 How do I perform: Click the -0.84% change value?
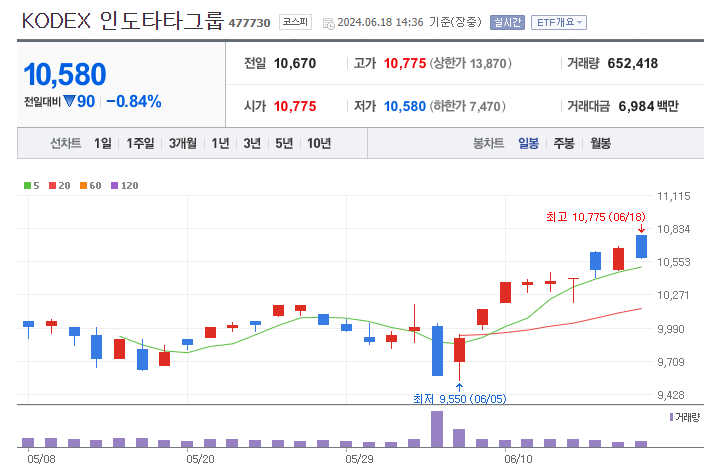coord(134,101)
